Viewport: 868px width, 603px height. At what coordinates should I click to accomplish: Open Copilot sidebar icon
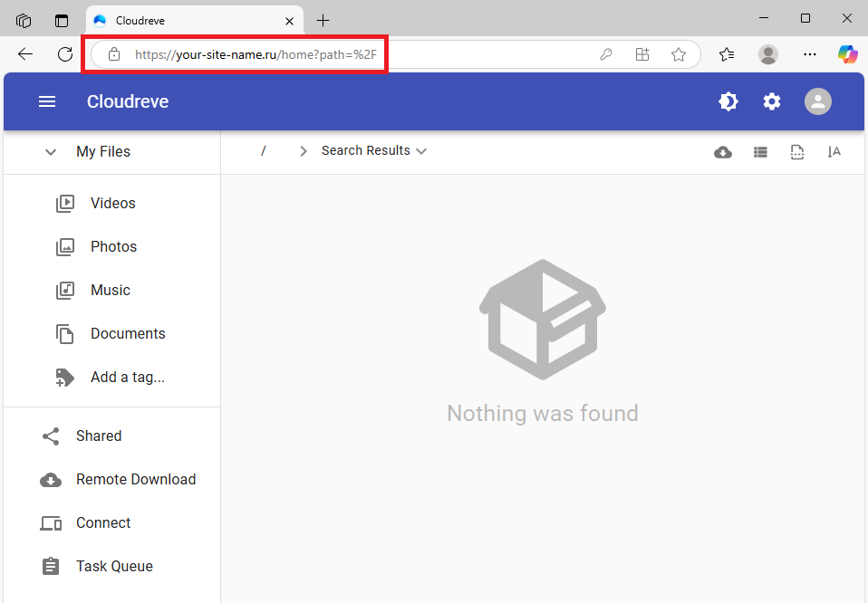pos(847,54)
